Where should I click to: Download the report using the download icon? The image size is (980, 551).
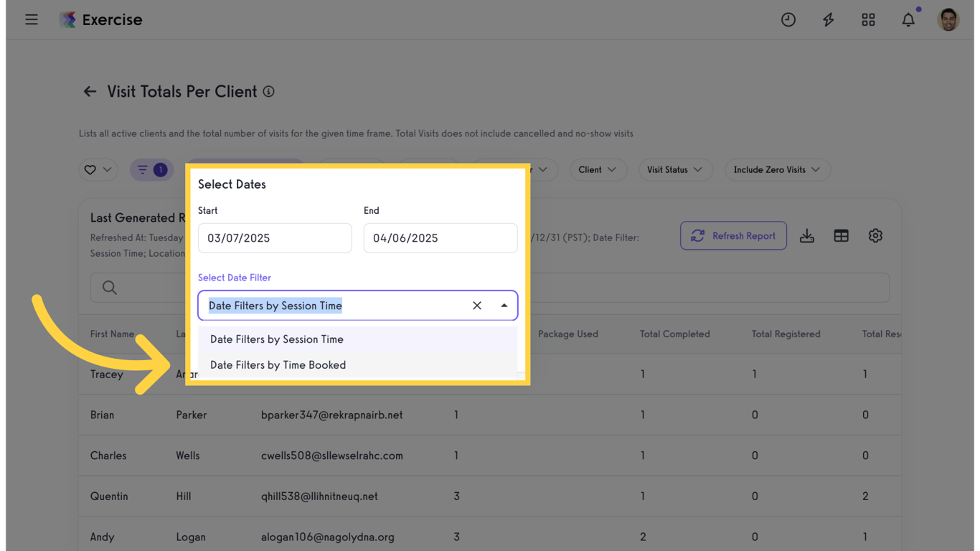coord(807,236)
